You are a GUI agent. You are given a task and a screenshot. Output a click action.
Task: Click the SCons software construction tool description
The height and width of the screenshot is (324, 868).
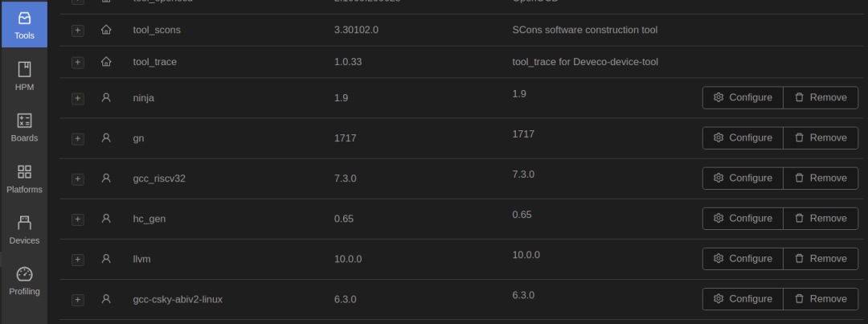point(585,30)
